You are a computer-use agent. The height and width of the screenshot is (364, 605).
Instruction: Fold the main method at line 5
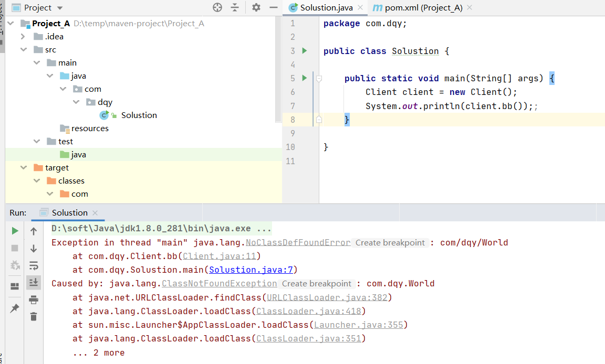(319, 79)
